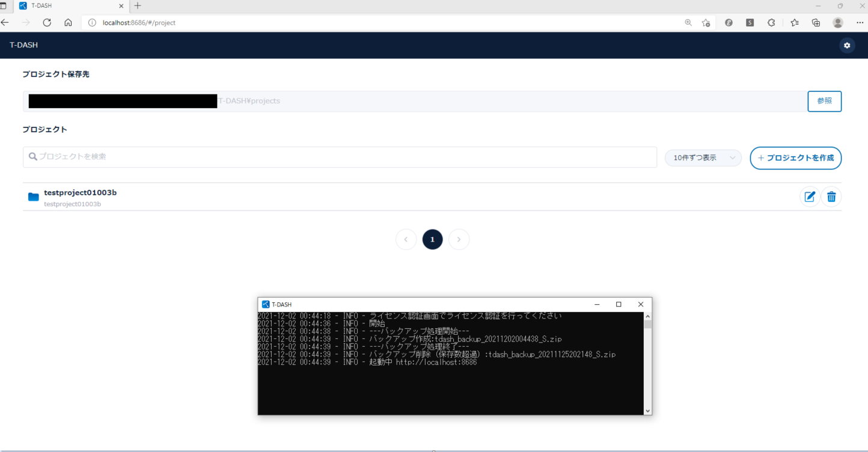
Task: Click the round E extension icon
Action: [x=729, y=23]
